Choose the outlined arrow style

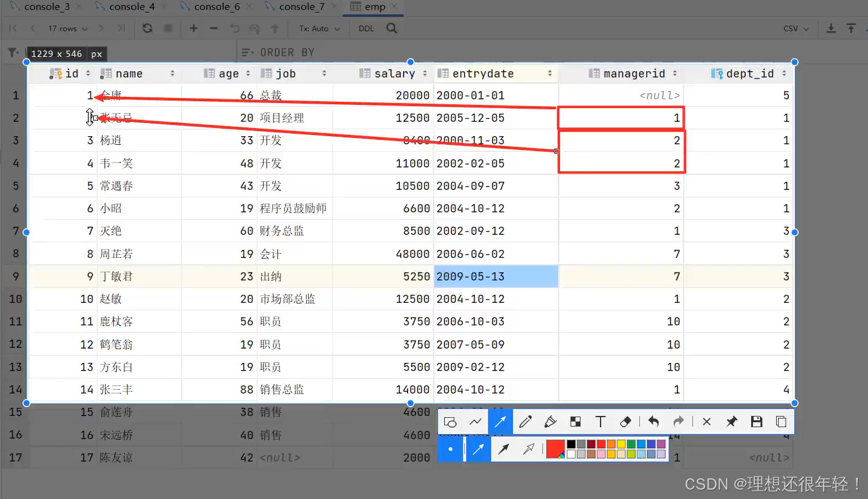pyautogui.click(x=528, y=449)
